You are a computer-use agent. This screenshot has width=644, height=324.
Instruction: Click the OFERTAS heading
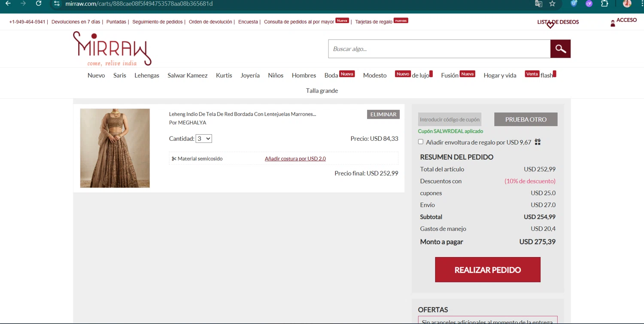[433, 310]
